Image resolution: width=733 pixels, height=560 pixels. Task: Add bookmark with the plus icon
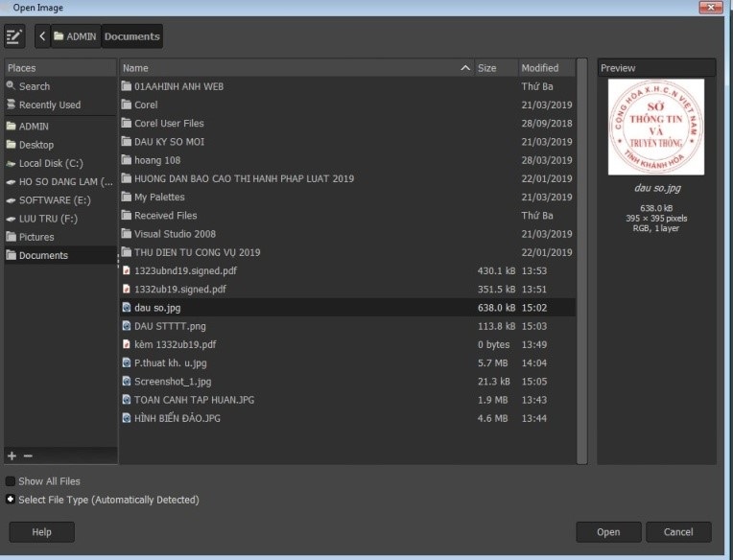(x=12, y=455)
